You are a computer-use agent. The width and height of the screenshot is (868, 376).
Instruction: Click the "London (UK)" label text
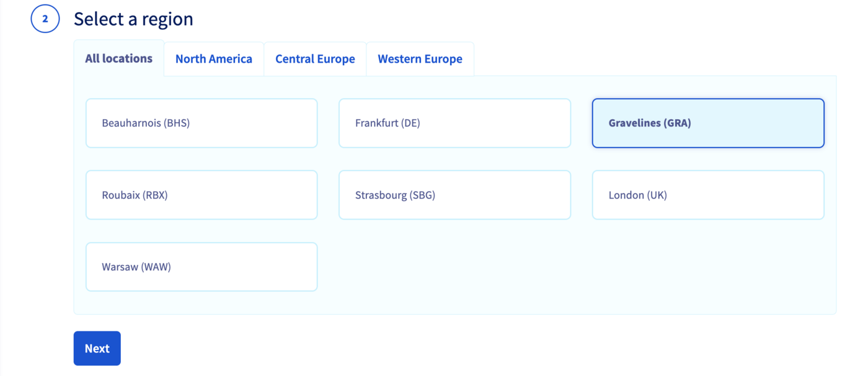click(x=637, y=195)
